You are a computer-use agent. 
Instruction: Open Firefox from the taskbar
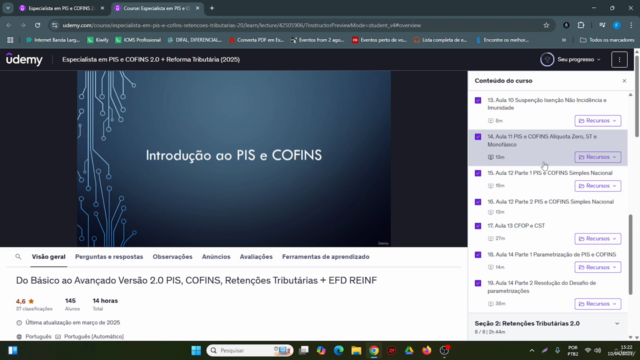427,351
